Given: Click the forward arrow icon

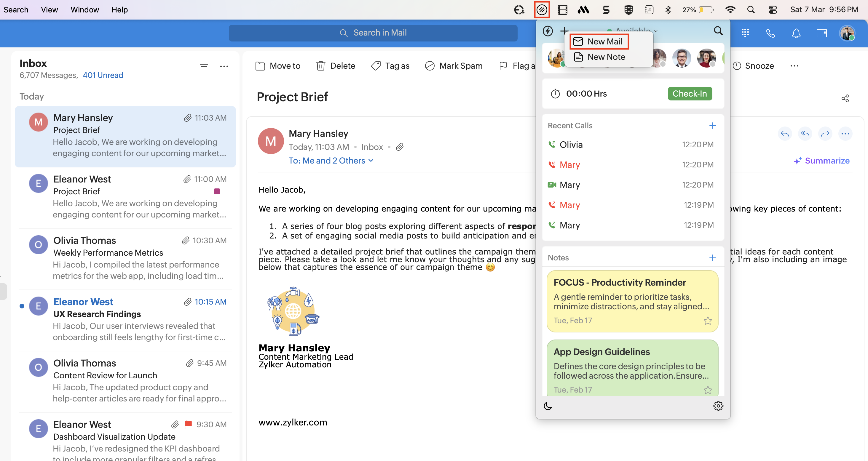Looking at the screenshot, I should (x=825, y=134).
